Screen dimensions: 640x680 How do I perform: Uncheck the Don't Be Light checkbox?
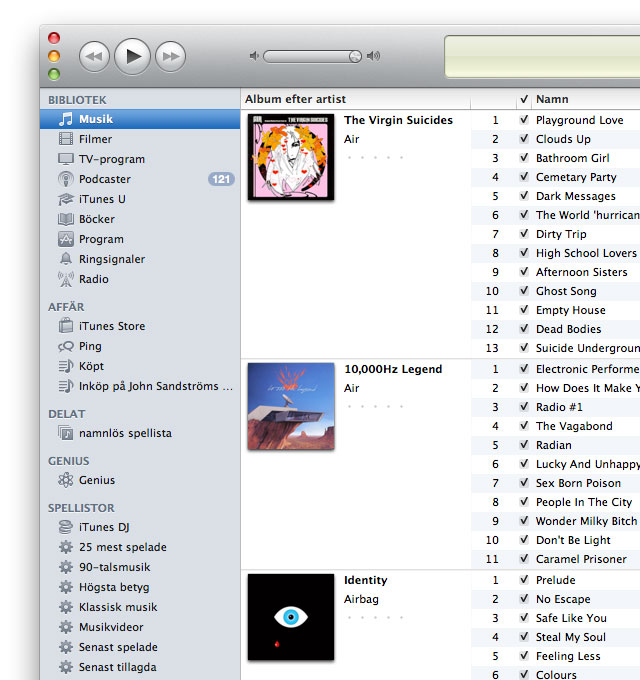tap(524, 539)
